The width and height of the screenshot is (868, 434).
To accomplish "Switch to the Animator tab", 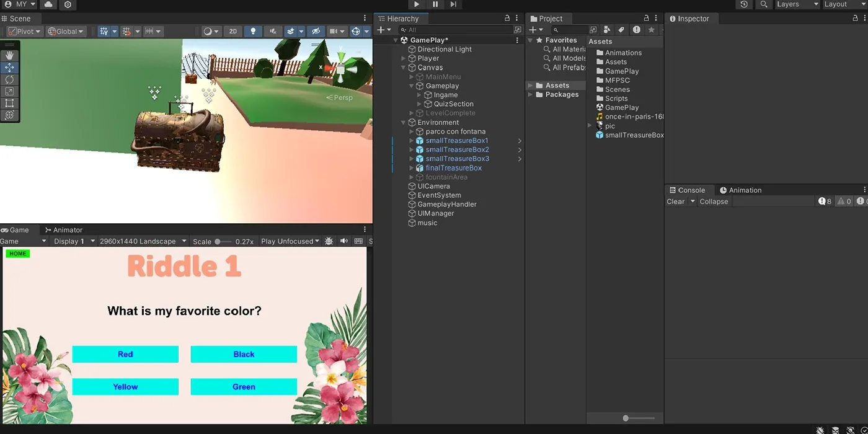I will pos(63,230).
